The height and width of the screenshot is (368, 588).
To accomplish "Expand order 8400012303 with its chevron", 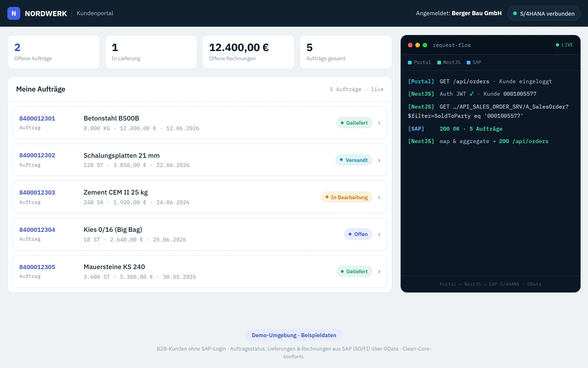I will tap(379, 198).
